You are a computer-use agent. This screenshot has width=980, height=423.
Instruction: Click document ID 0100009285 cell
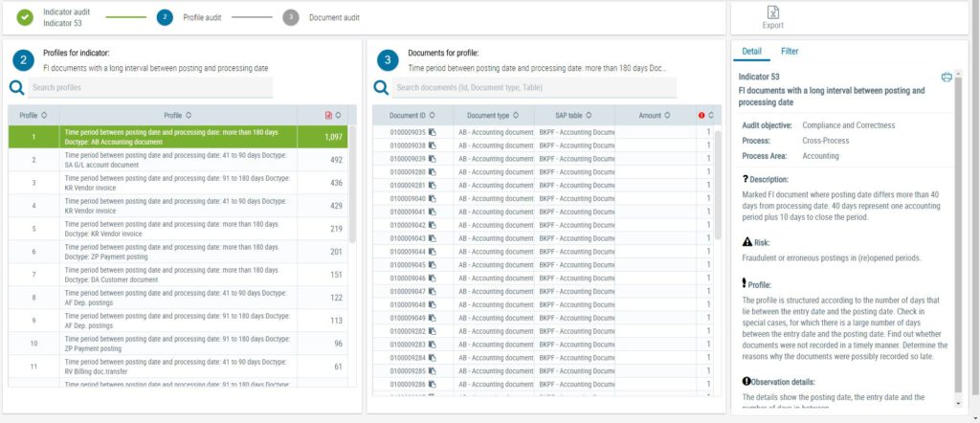click(x=413, y=371)
